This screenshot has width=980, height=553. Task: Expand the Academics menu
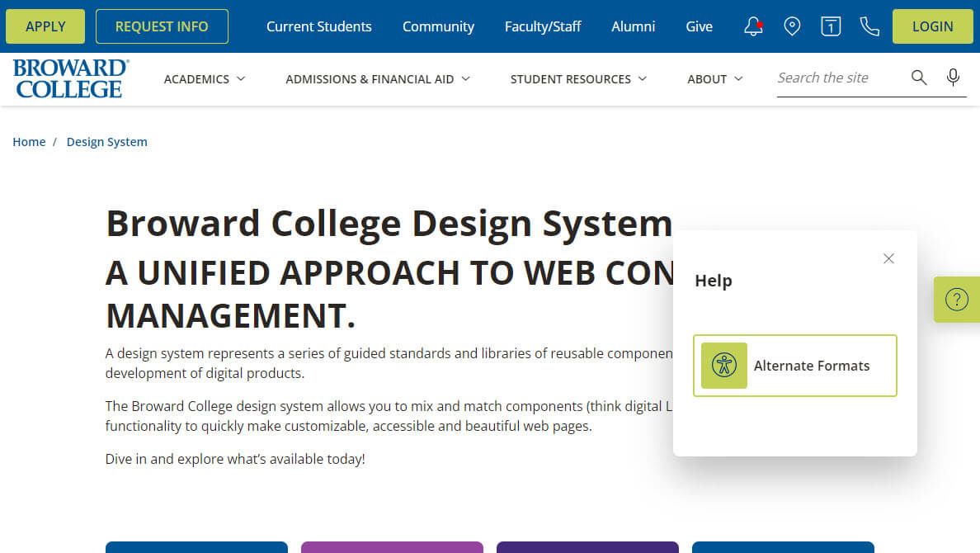click(205, 78)
